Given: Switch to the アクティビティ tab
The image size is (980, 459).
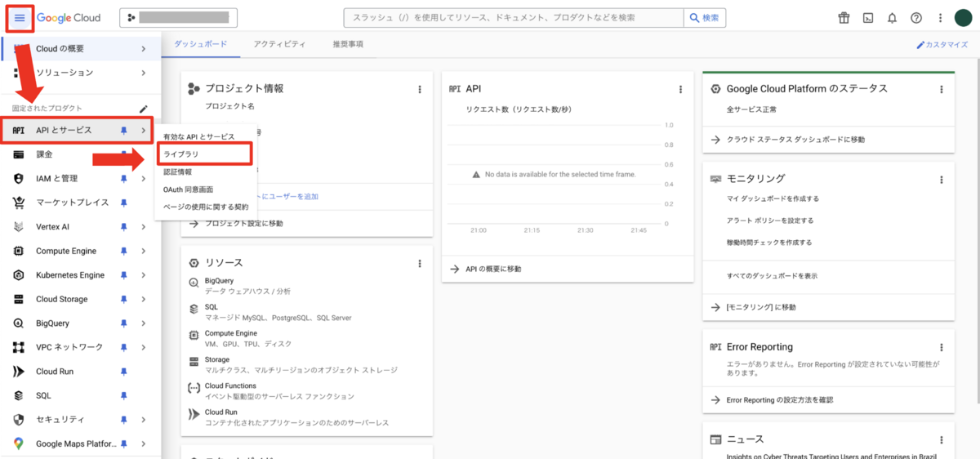Looking at the screenshot, I should click(x=279, y=44).
